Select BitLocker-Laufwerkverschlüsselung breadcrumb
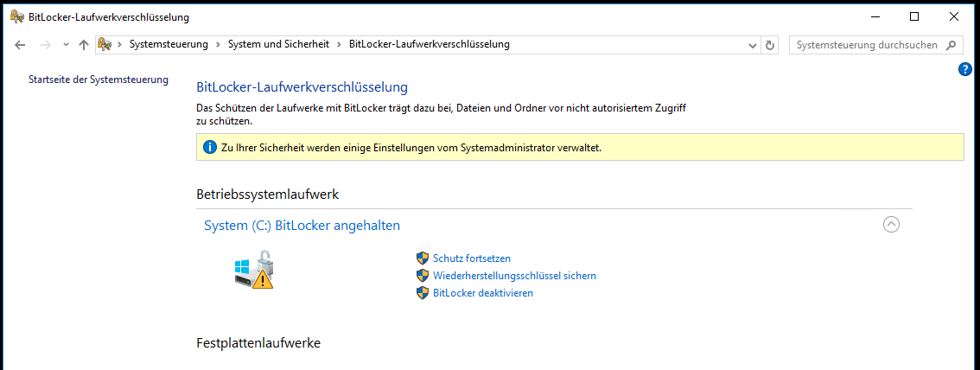The height and width of the screenshot is (370, 980). (430, 44)
